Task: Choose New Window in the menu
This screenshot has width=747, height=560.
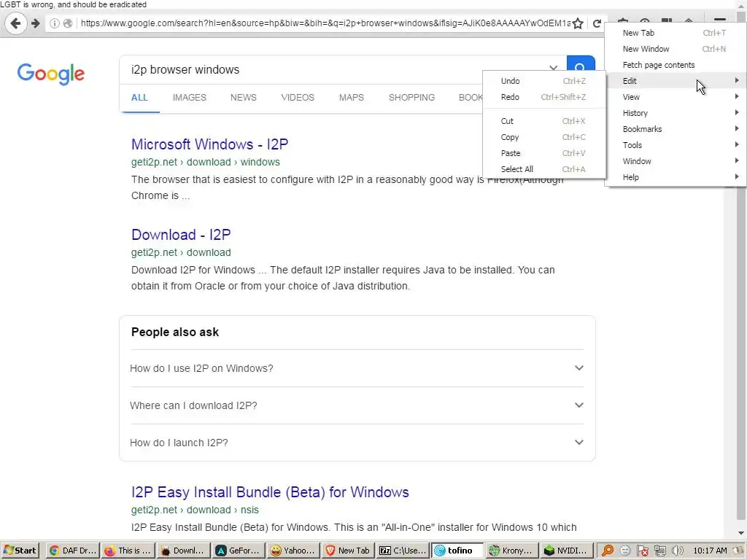Action: click(x=675, y=49)
